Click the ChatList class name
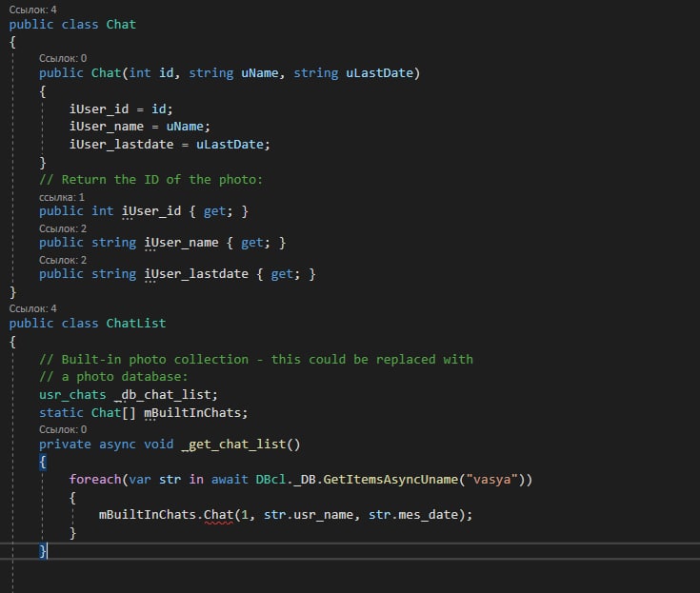 [135, 324]
